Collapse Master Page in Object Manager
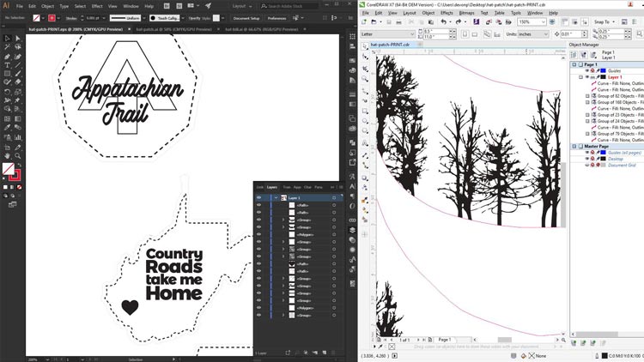The height and width of the screenshot is (362, 644). click(574, 146)
